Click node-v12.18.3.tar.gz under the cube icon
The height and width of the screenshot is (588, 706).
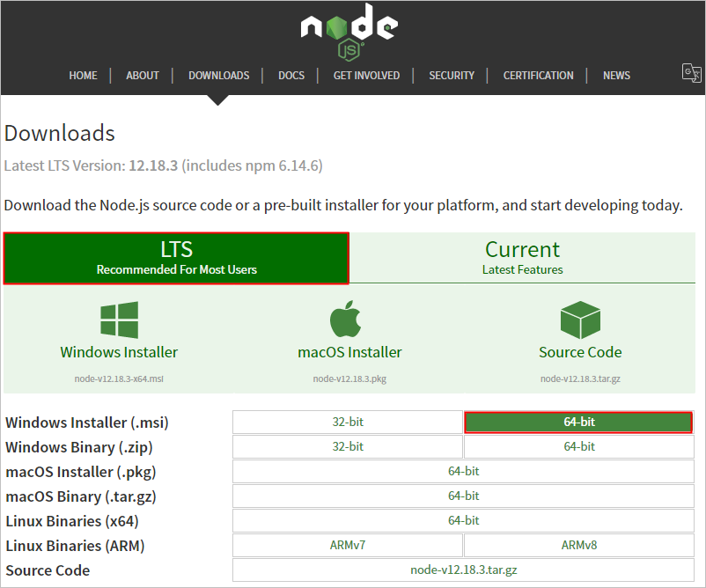click(x=580, y=379)
